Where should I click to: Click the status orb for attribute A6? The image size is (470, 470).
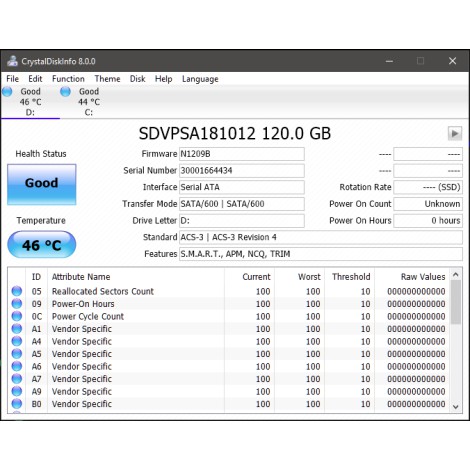[x=17, y=366]
